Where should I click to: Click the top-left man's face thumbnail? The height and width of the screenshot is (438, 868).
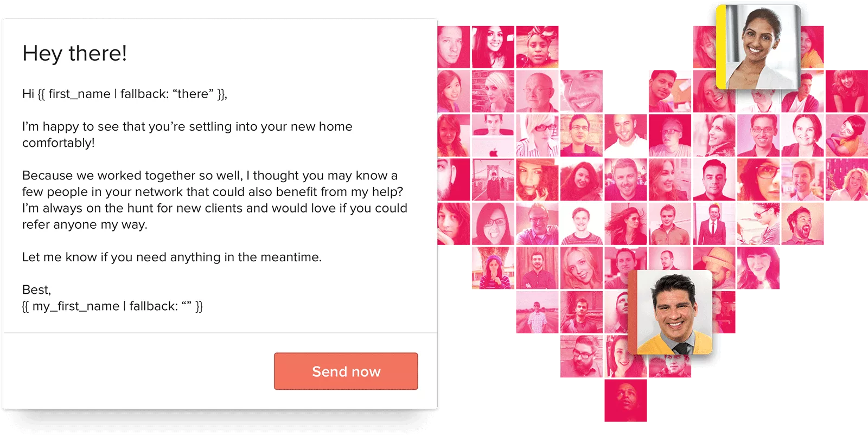pos(454,47)
